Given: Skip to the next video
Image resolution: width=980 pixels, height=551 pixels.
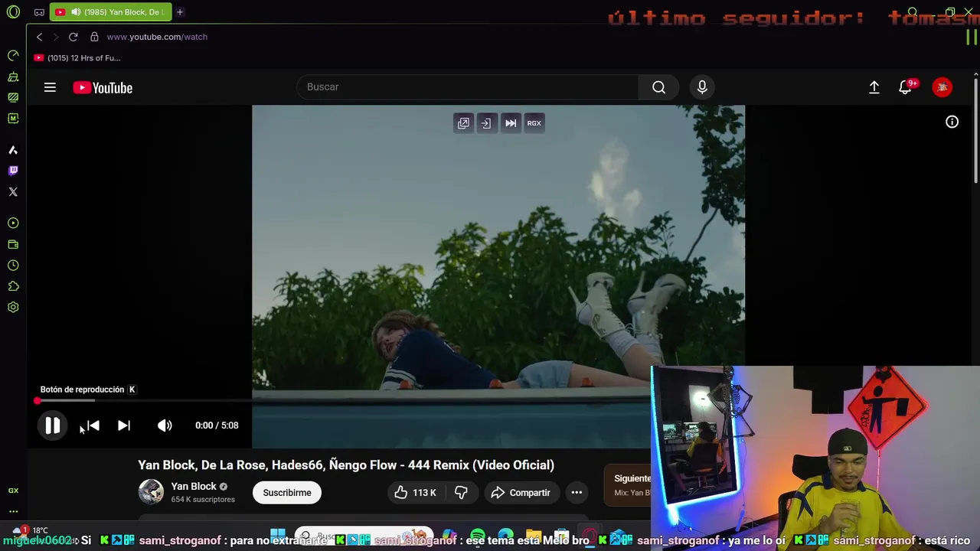Looking at the screenshot, I should pyautogui.click(x=124, y=425).
